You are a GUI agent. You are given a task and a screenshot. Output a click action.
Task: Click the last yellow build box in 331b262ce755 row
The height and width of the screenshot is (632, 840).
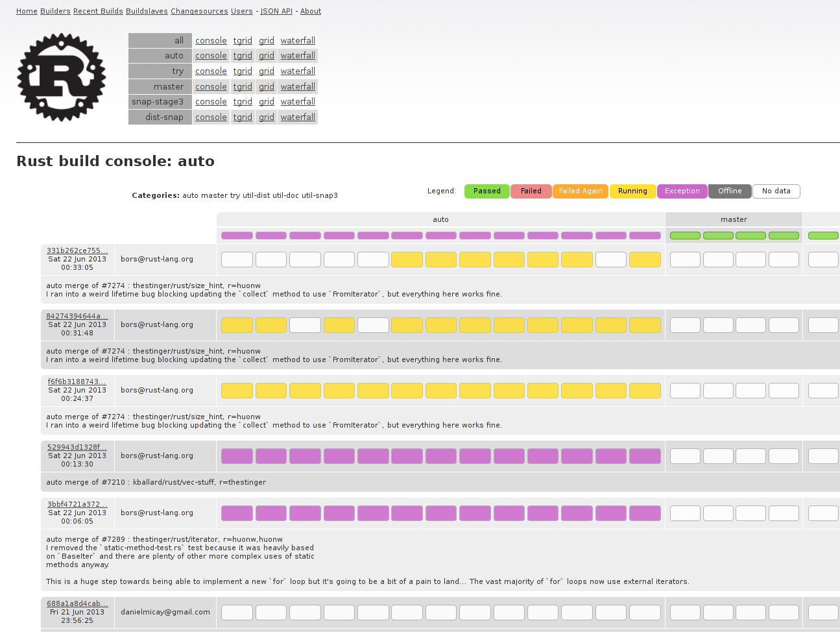point(645,260)
